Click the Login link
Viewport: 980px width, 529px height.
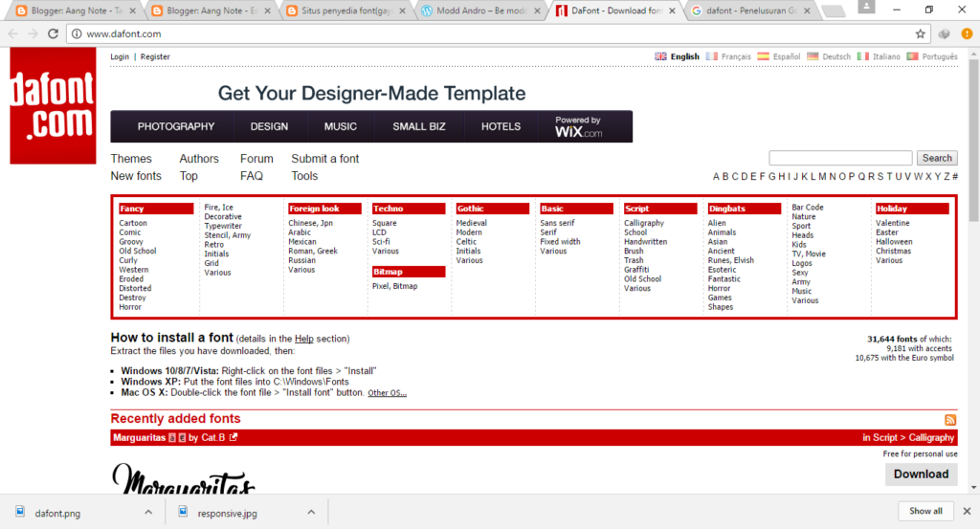pyautogui.click(x=120, y=56)
